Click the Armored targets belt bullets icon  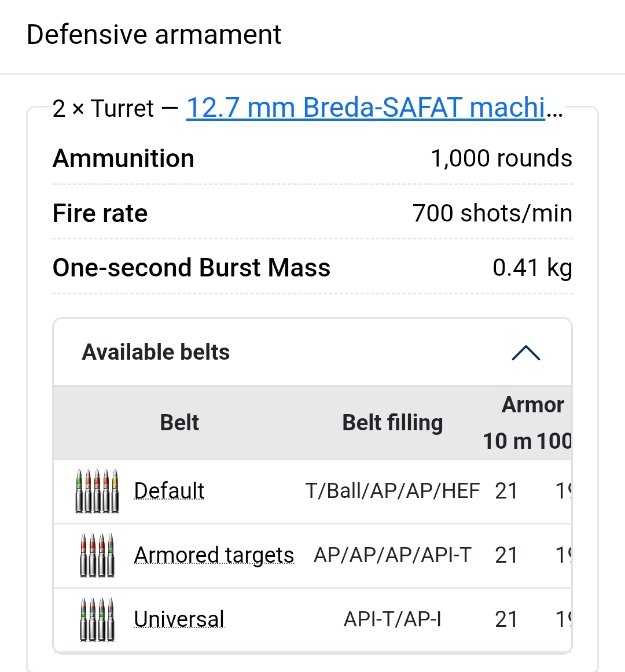[x=97, y=555]
